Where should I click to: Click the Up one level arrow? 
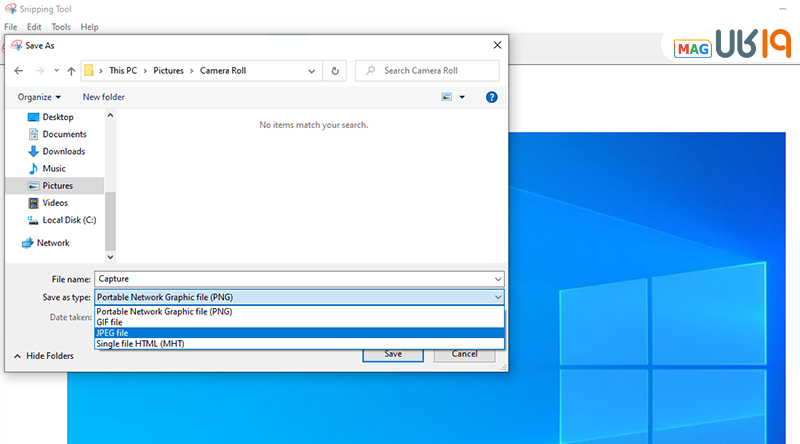pyautogui.click(x=71, y=71)
